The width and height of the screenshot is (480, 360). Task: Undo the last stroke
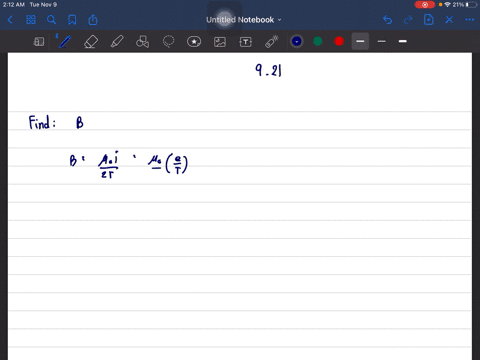387,20
